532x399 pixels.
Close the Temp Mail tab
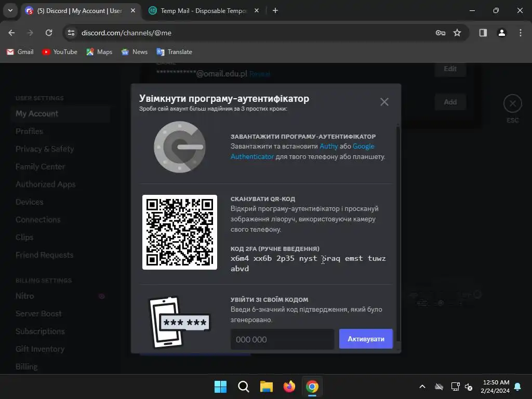[x=257, y=11]
